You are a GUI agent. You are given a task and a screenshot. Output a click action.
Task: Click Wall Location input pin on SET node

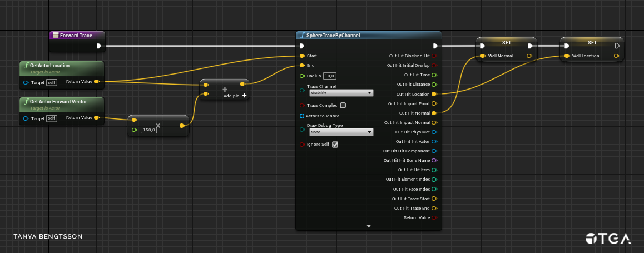pos(567,56)
